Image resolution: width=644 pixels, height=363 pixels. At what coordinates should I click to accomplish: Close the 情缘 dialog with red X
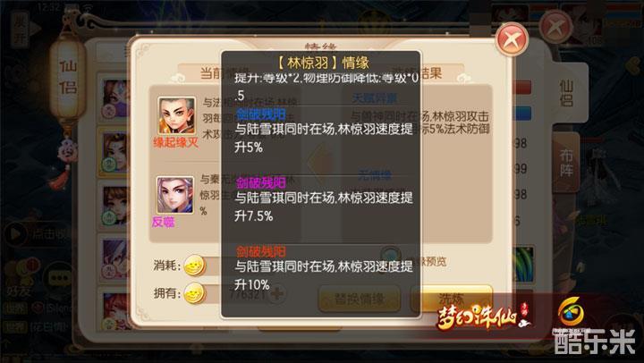click(x=512, y=40)
